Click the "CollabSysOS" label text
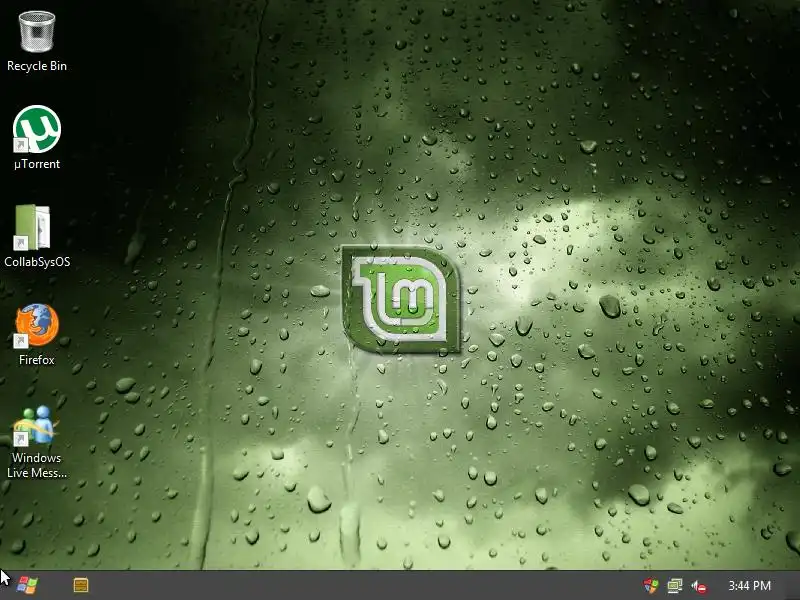Screen dimensions: 800x600 pos(37,262)
